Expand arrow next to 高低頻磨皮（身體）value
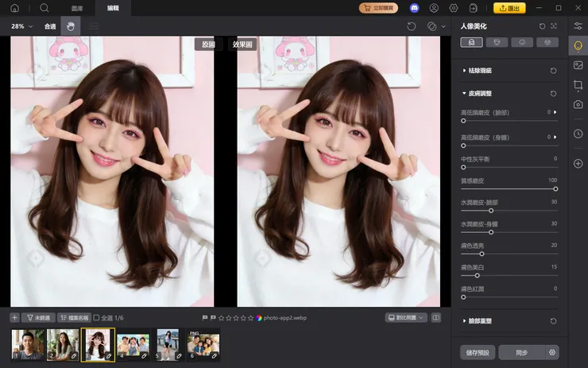Screen dimensions: 588x368 [555, 137]
